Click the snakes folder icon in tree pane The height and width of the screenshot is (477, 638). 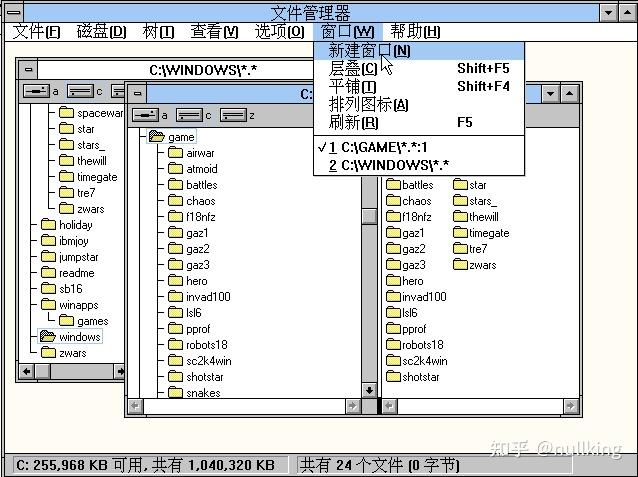tap(175, 392)
